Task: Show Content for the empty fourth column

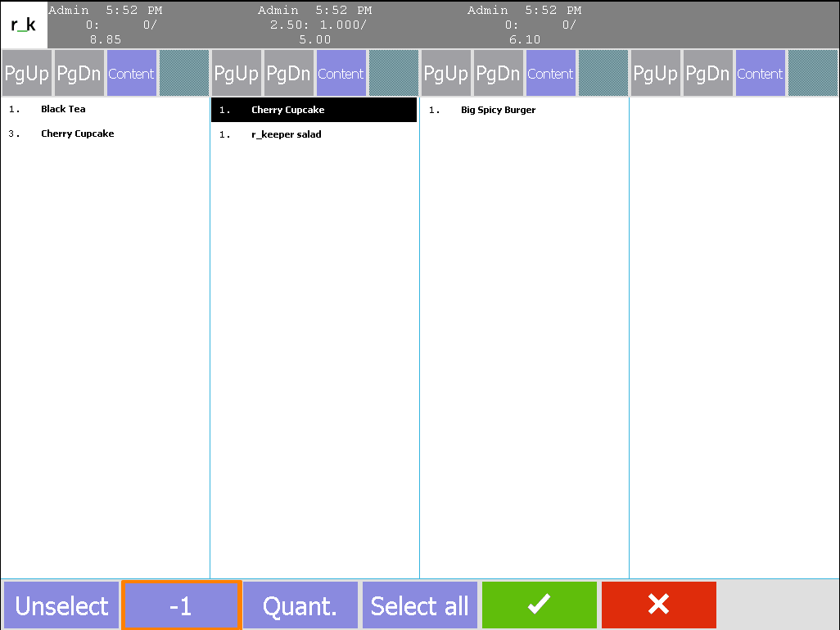Action: [x=761, y=73]
